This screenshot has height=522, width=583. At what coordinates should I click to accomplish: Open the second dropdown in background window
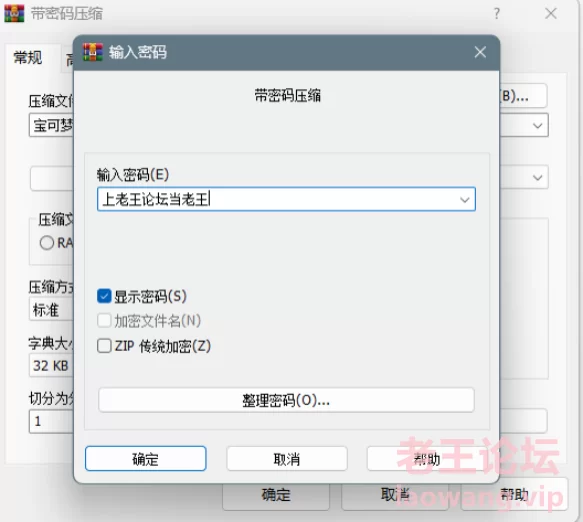[x=537, y=177]
